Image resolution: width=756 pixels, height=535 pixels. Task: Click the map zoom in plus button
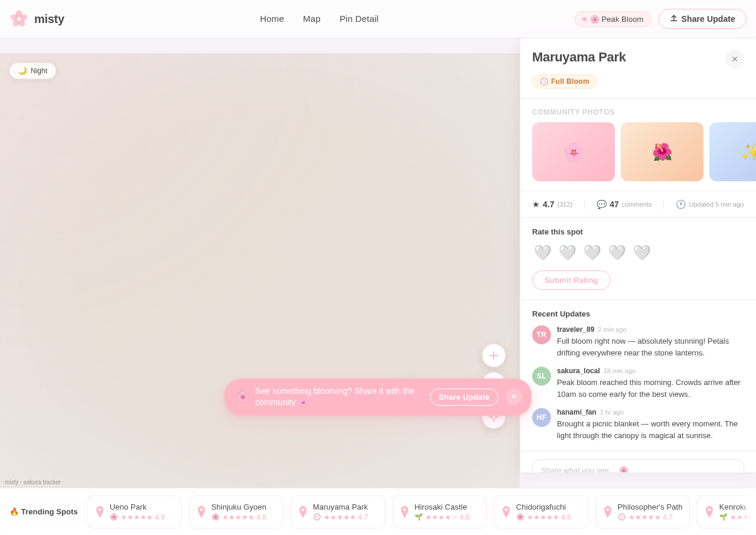point(494,355)
